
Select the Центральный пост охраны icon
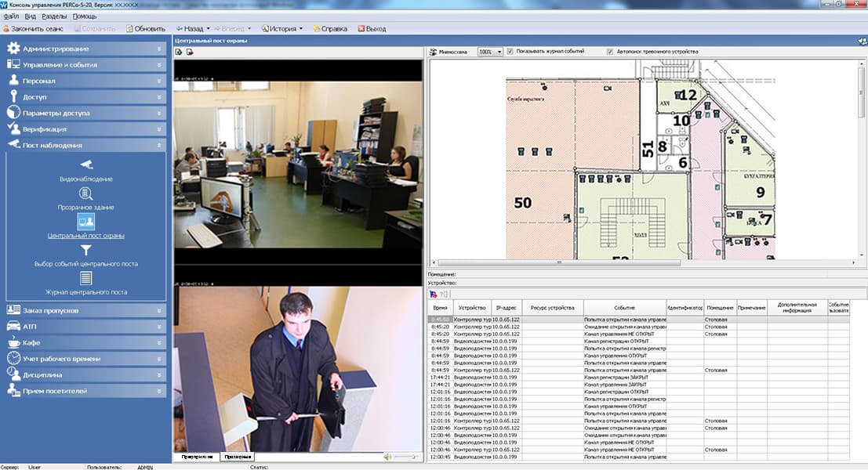(86, 222)
